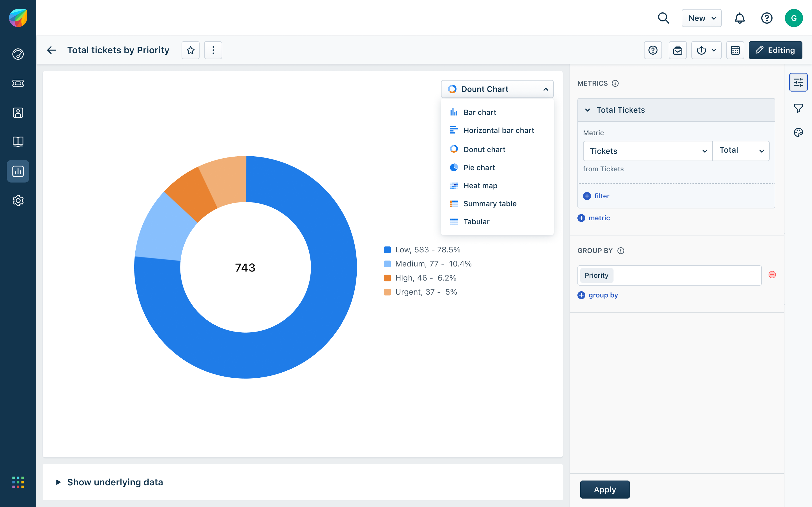The height and width of the screenshot is (507, 812).
Task: Open Settings via the gear icon
Action: click(18, 201)
